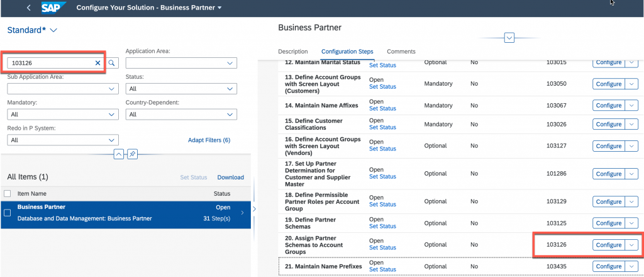Screen dimensions: 644x277
Task: Open Configure dropdown arrow for ID 103435
Action: tap(631, 266)
